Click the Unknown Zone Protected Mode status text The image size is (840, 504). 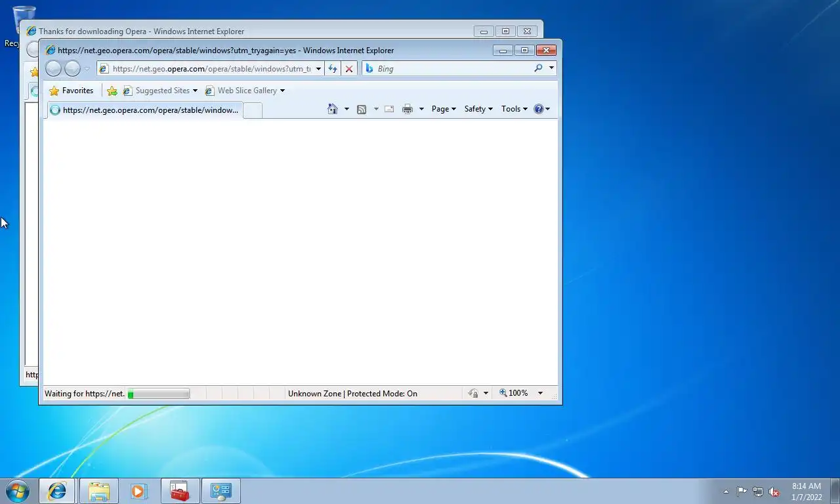[x=352, y=394]
